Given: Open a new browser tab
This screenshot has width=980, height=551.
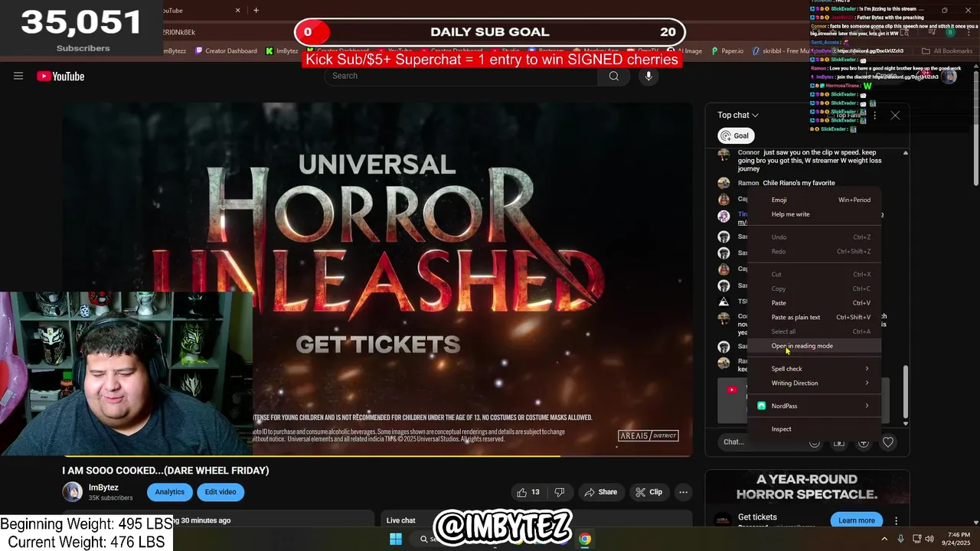Looking at the screenshot, I should [256, 10].
